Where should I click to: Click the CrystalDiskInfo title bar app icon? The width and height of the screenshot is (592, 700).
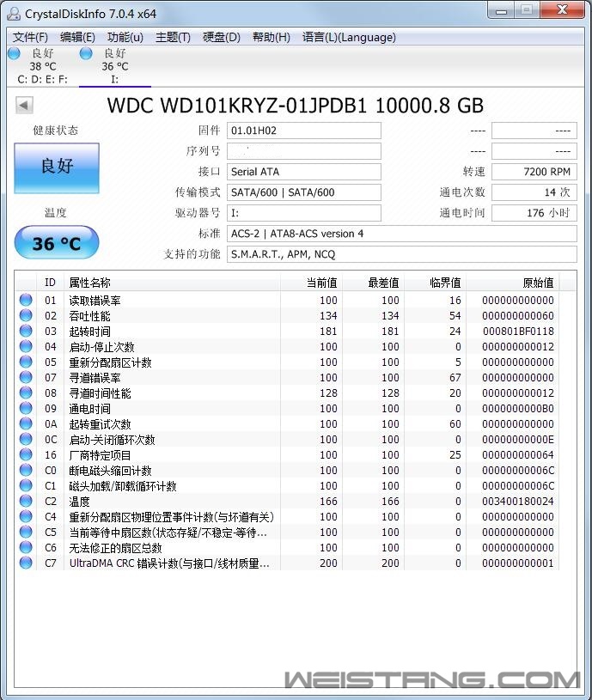pyautogui.click(x=14, y=14)
